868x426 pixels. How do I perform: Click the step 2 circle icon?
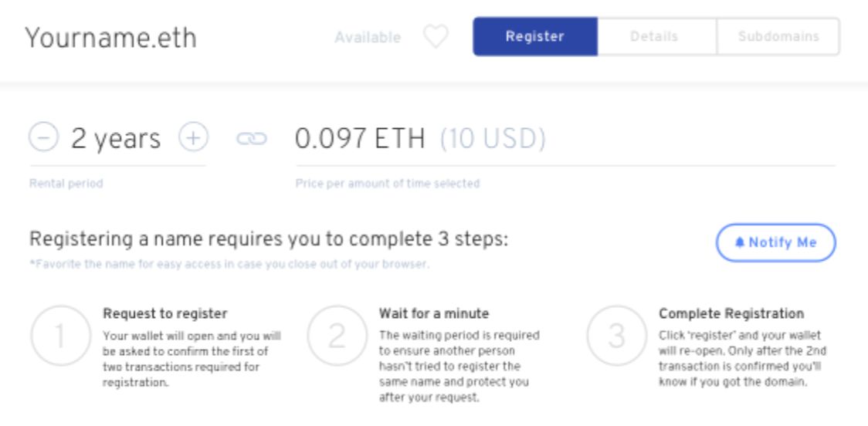pos(338,336)
